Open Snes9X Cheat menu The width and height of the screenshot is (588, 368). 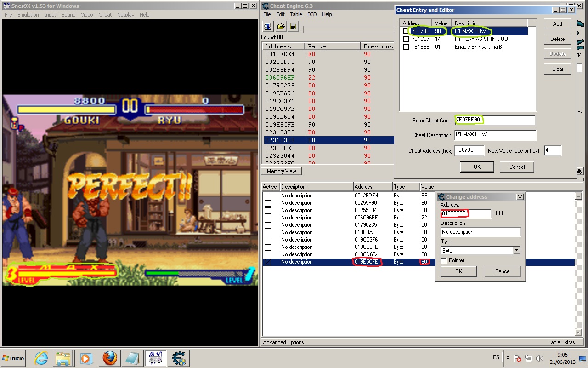pyautogui.click(x=105, y=15)
